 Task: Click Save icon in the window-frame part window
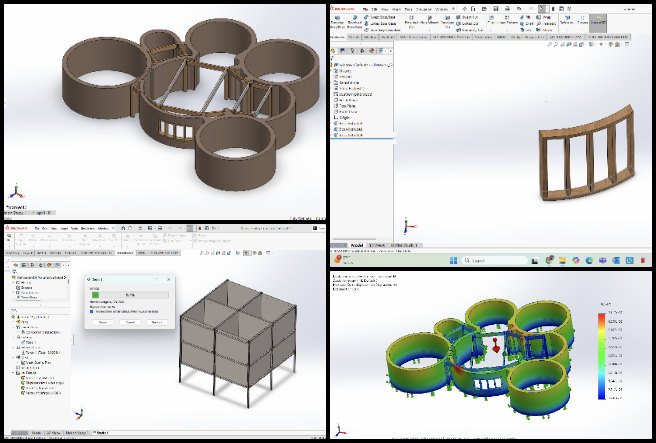point(495,8)
